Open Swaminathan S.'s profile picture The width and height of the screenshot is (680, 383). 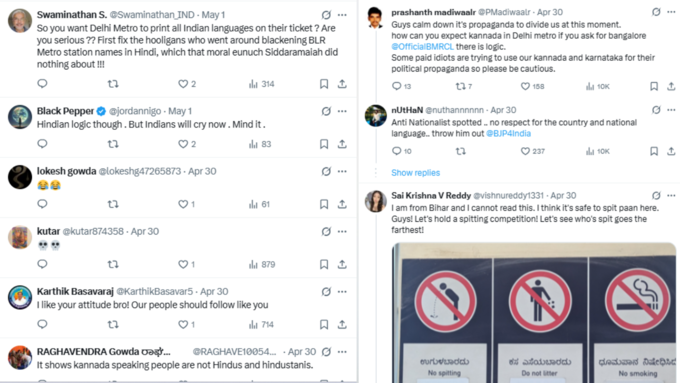pyautogui.click(x=20, y=20)
